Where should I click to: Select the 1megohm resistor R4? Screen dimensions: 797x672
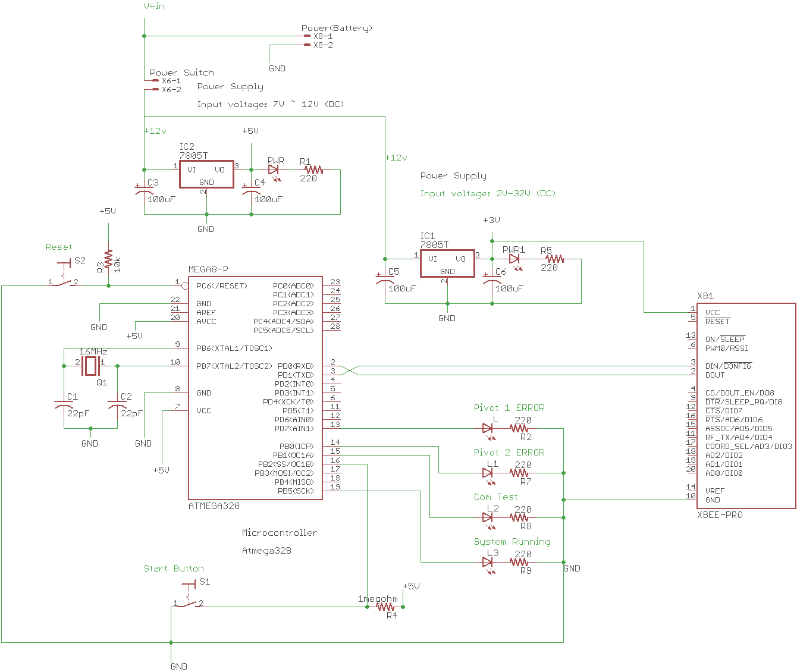pyautogui.click(x=385, y=606)
